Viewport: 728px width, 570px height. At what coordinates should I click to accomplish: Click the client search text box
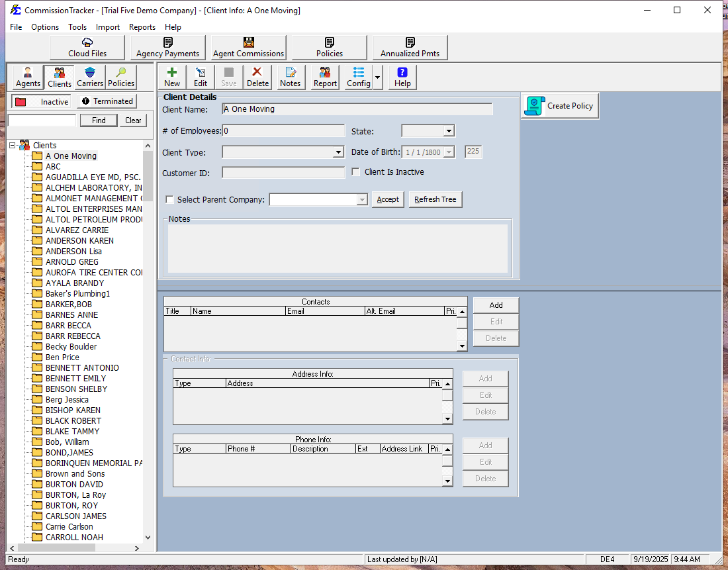point(42,120)
